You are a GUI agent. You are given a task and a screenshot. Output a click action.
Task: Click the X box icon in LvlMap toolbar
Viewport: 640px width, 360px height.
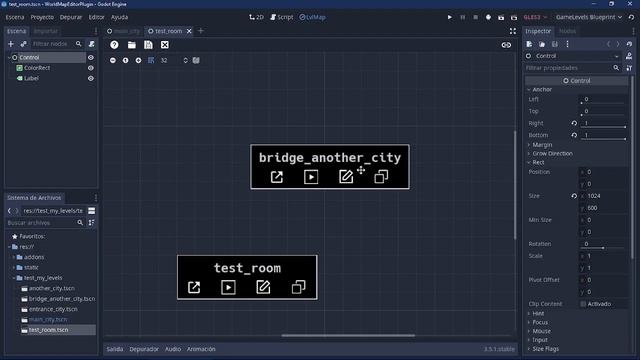click(164, 45)
